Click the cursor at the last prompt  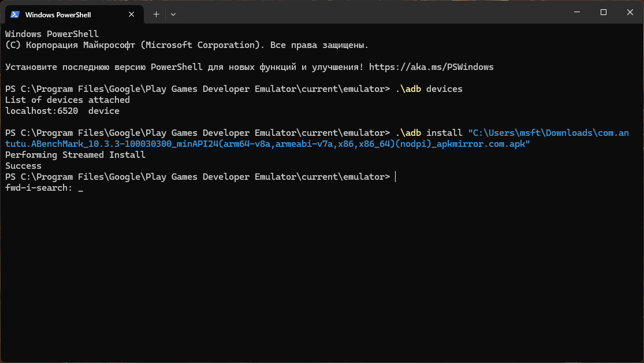[x=395, y=177]
